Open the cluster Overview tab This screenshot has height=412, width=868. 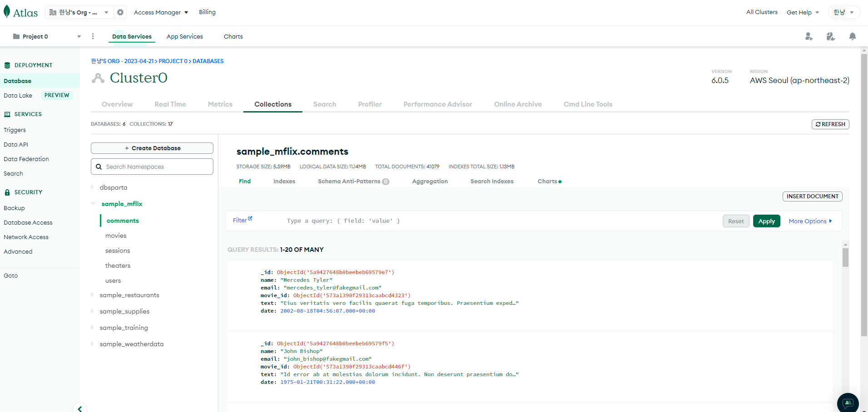point(117,104)
